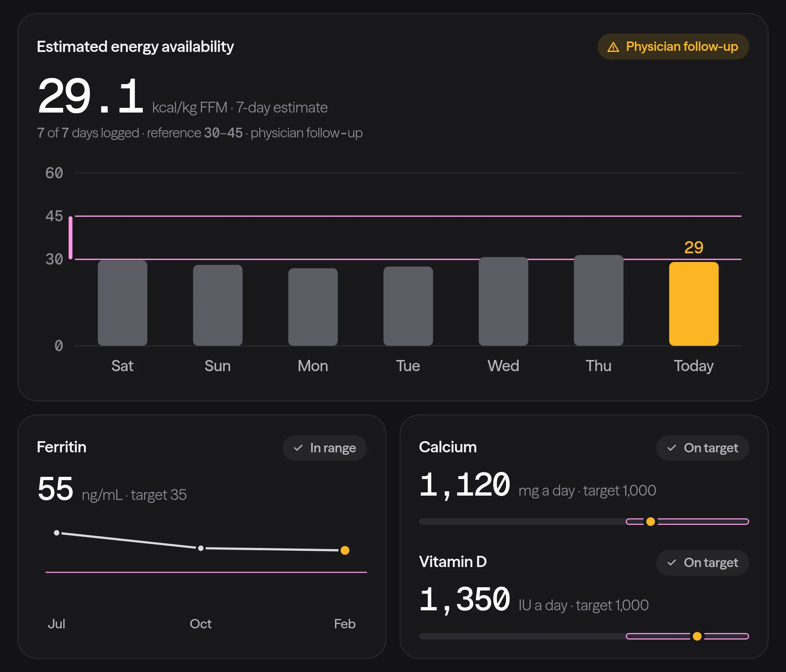Click the 45 y-axis label

[x=54, y=216]
